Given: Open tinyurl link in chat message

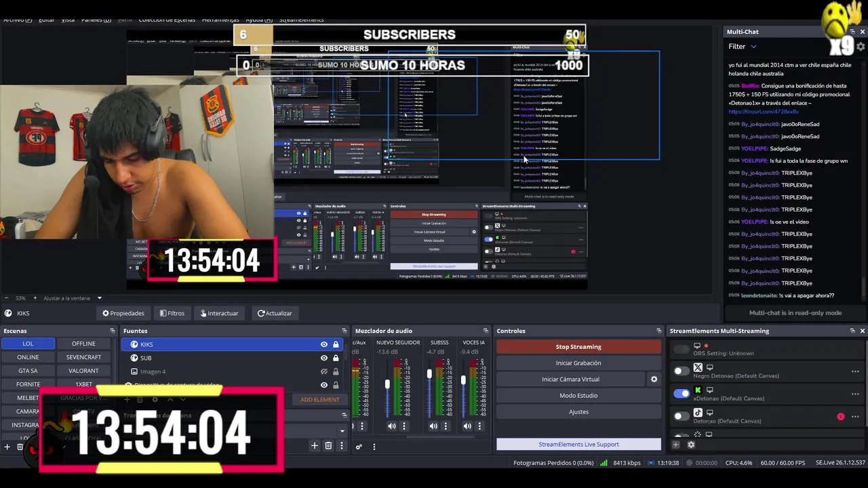Looking at the screenshot, I should tap(764, 112).
